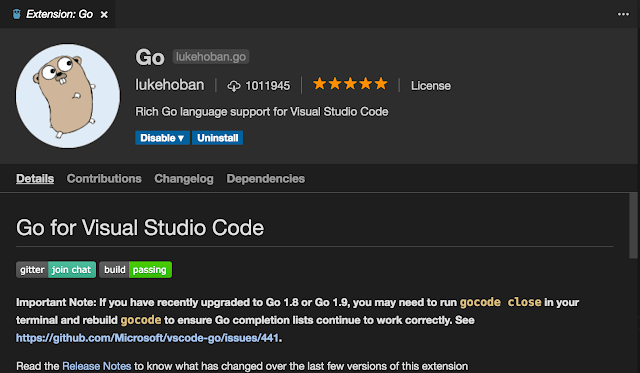Click the Go gopher icon in the editor tab

[x=17, y=14]
